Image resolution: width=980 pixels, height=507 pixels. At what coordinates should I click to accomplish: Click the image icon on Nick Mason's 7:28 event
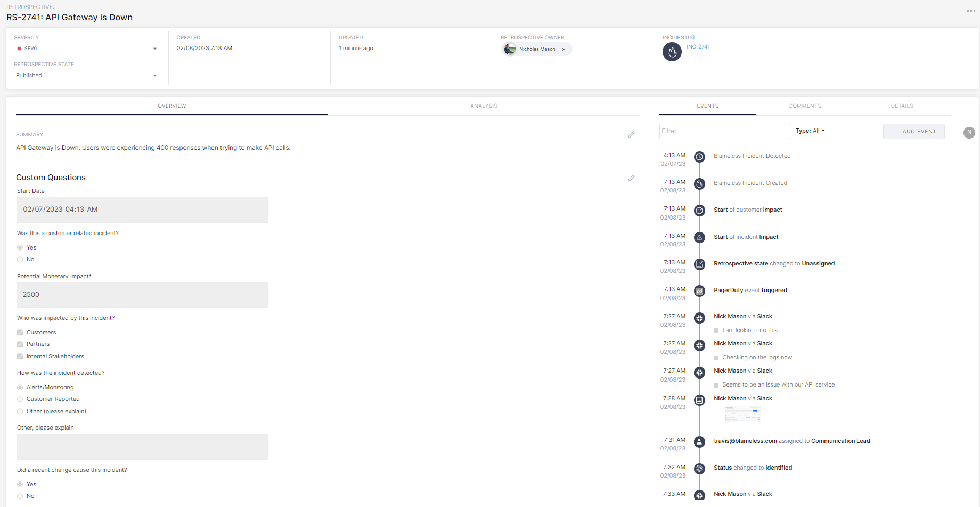pos(699,400)
